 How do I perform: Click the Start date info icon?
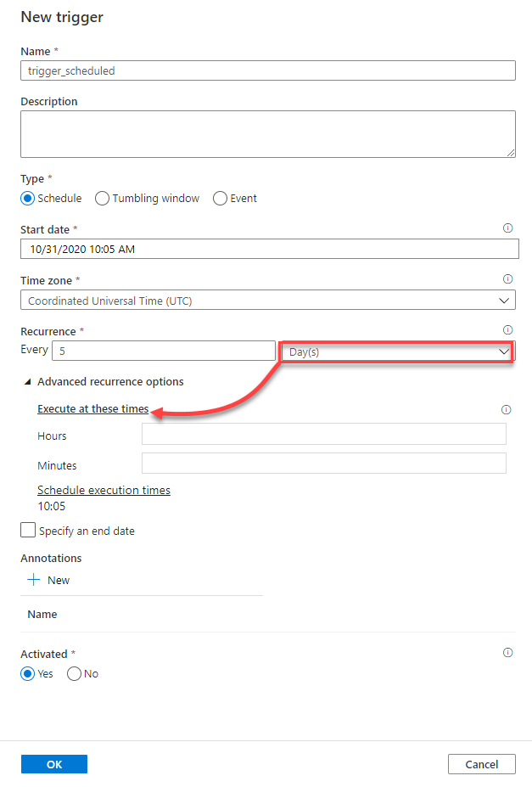507,228
